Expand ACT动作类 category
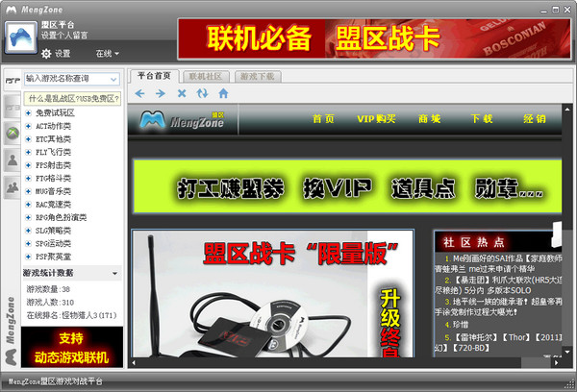Image resolution: width=577 pixels, height=392 pixels. pyautogui.click(x=28, y=126)
